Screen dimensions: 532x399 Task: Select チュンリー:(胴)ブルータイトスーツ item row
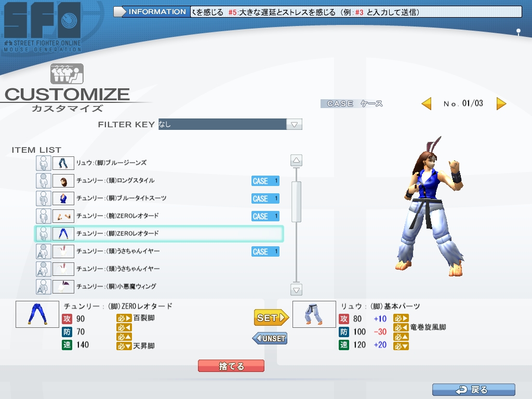159,198
